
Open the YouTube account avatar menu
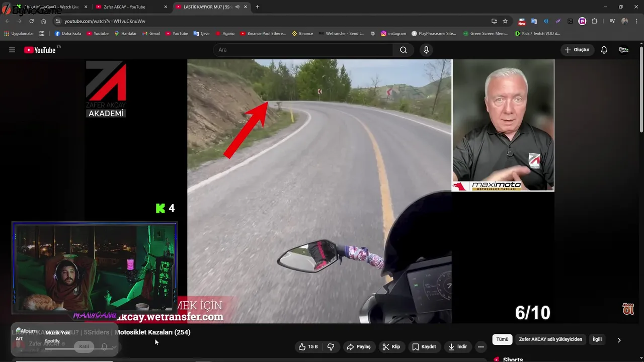(623, 50)
